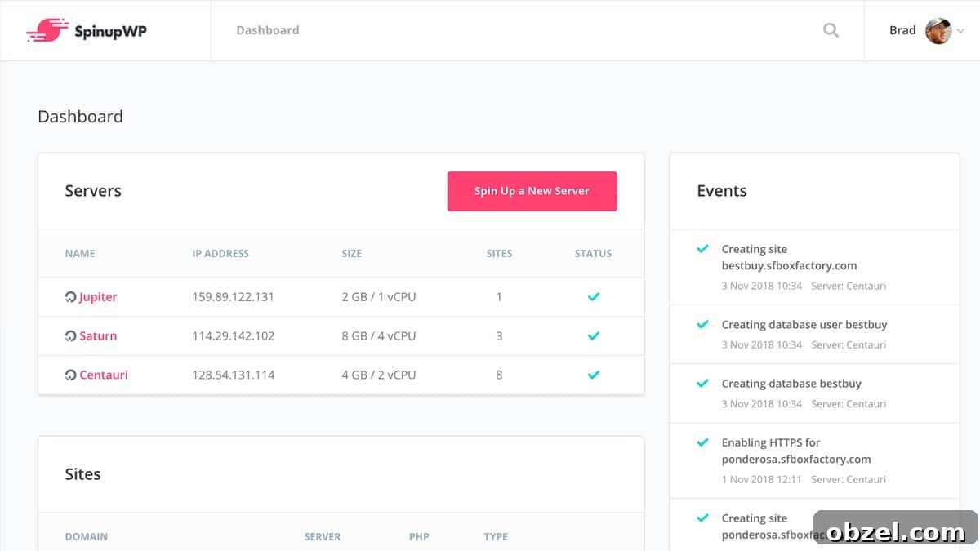Screen dimensions: 980x551
Task: Open the search magnifier icon
Action: coord(831,30)
